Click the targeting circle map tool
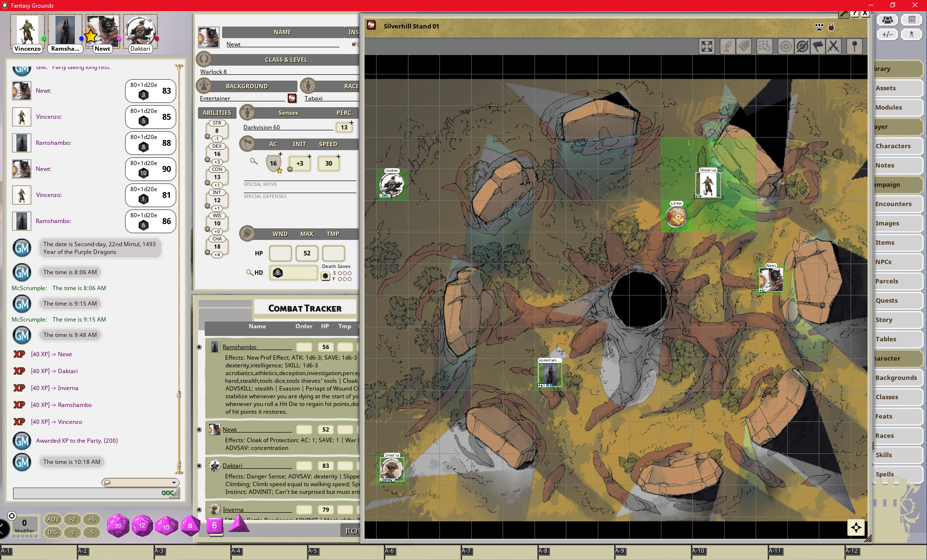The width and height of the screenshot is (927, 560). click(x=786, y=46)
